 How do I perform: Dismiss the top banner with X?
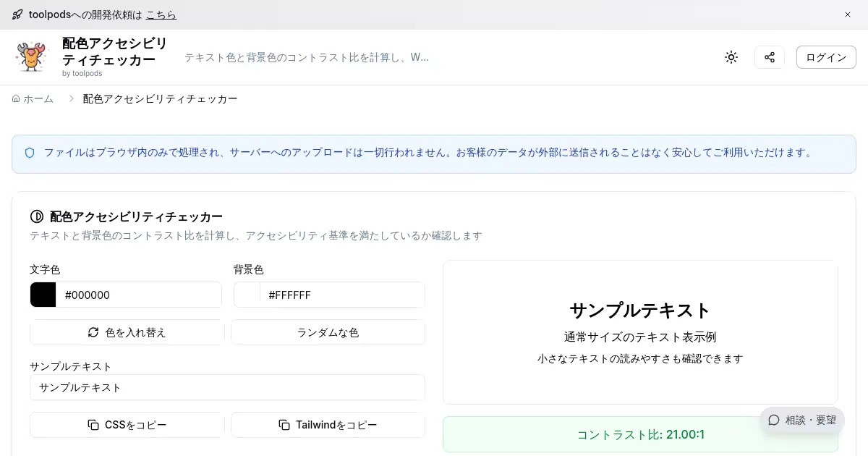click(x=848, y=14)
